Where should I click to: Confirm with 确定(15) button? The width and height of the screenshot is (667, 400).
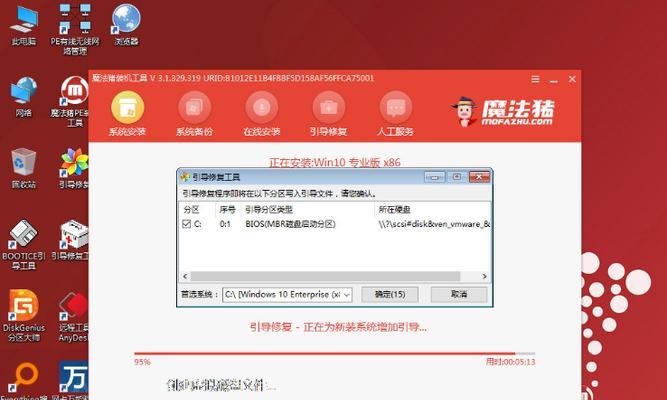[390, 294]
